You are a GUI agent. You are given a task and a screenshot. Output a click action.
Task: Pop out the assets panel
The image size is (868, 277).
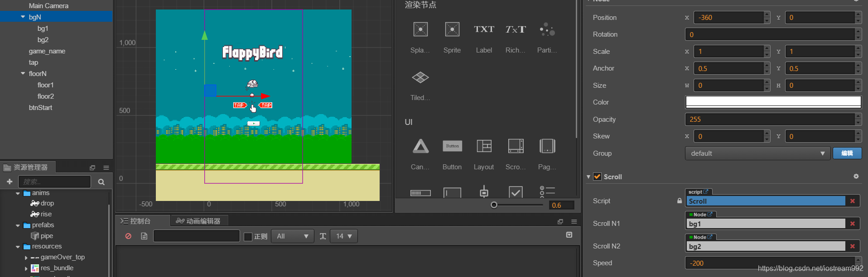(92, 167)
